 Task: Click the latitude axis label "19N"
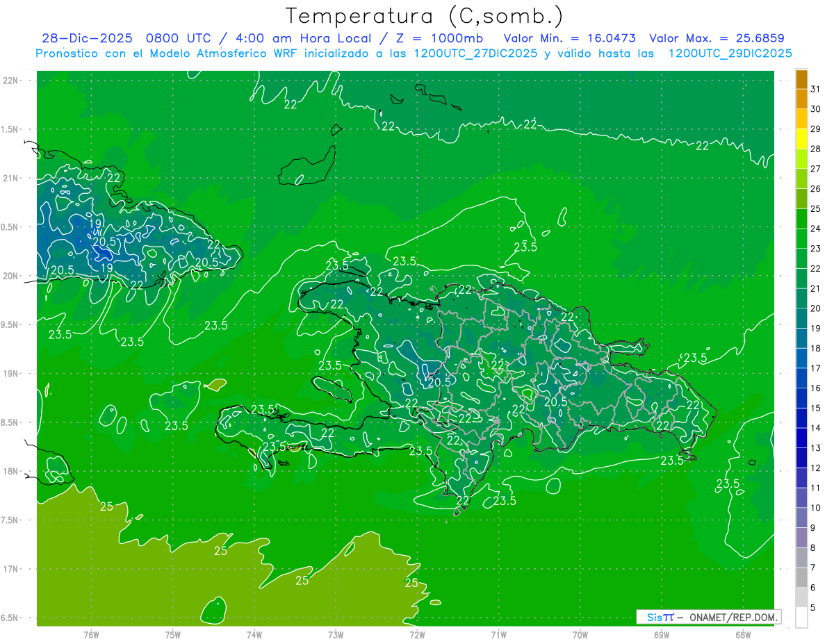pyautogui.click(x=10, y=374)
